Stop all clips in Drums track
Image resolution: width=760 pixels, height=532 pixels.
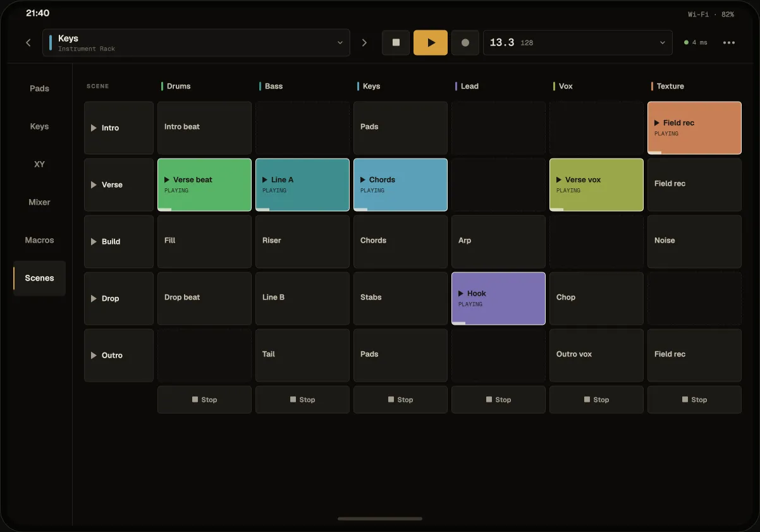pos(204,399)
